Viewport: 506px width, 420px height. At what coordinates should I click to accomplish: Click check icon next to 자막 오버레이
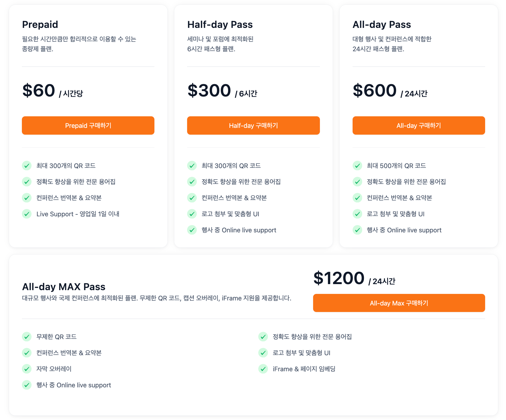coord(27,369)
